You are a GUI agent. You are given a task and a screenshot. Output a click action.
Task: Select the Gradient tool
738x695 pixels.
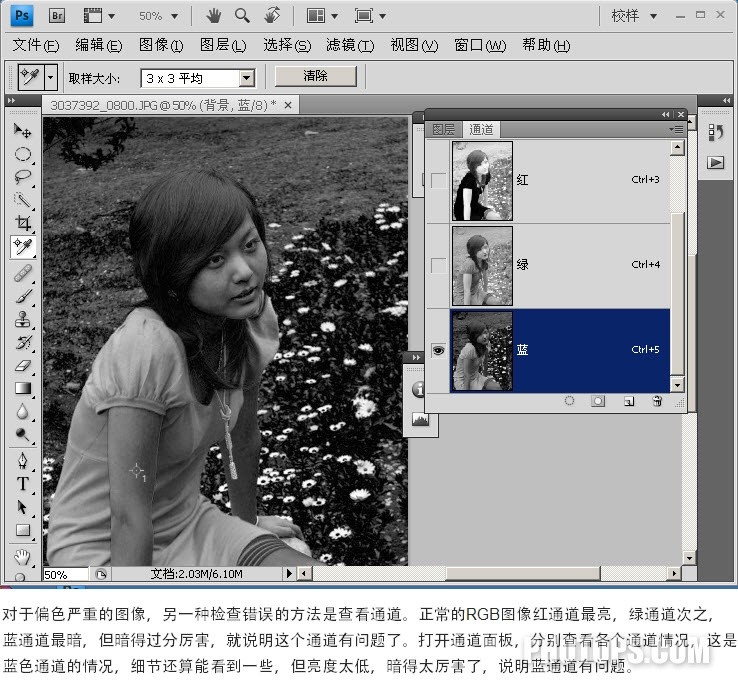coord(22,389)
